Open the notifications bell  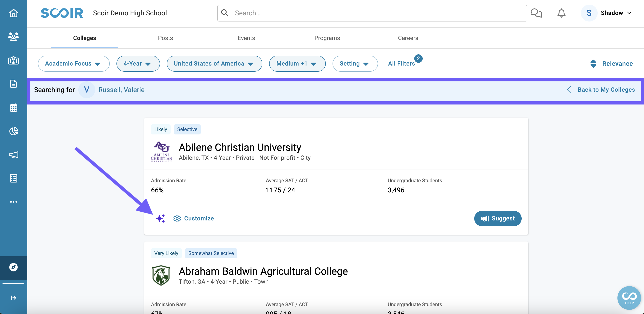561,13
